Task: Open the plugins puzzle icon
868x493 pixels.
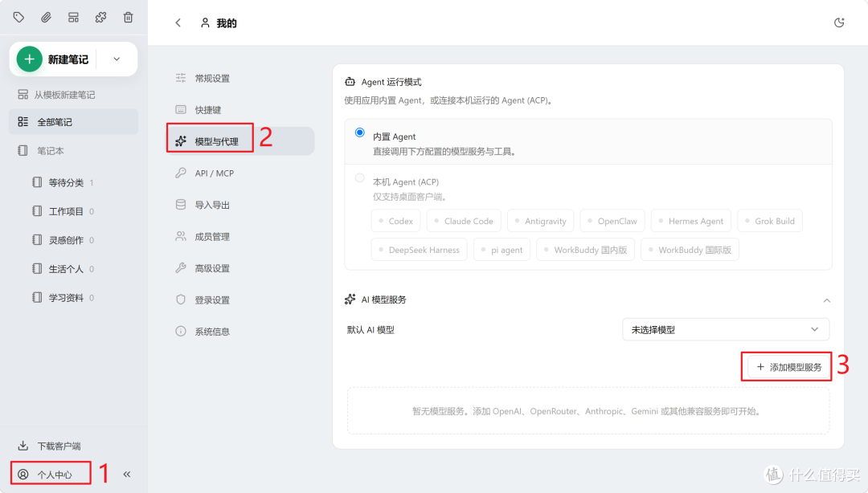Action: coord(100,17)
